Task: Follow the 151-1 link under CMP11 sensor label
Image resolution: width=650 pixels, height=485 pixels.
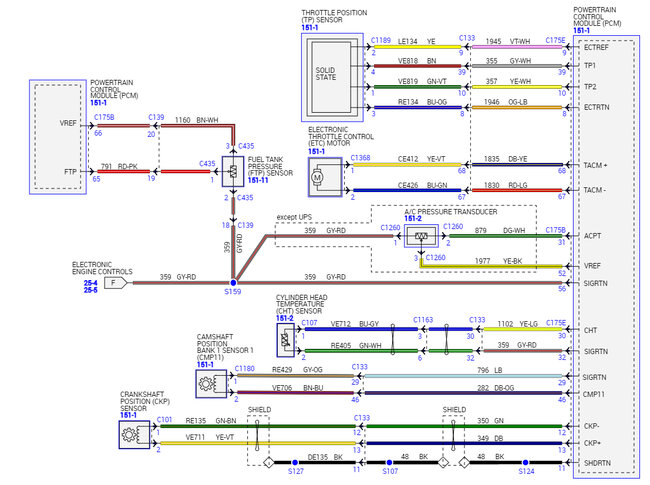Action: [x=205, y=364]
